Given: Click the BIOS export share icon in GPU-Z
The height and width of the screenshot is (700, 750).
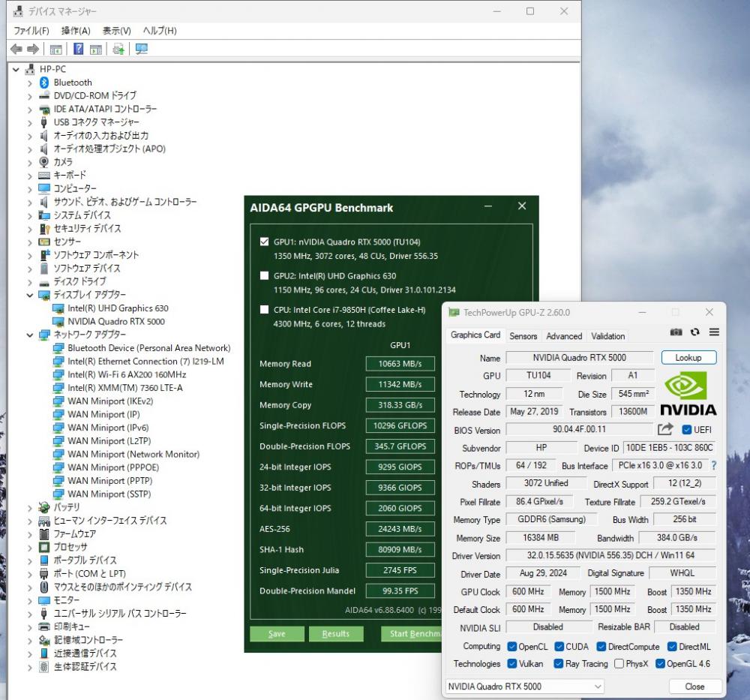Looking at the screenshot, I should [664, 429].
